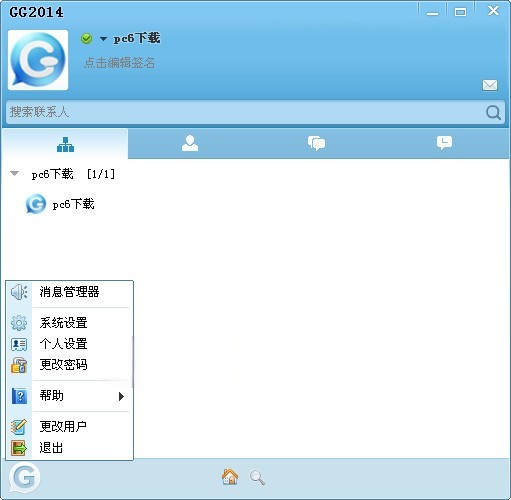Open the organization structure tab
511x500 pixels.
(x=65, y=144)
